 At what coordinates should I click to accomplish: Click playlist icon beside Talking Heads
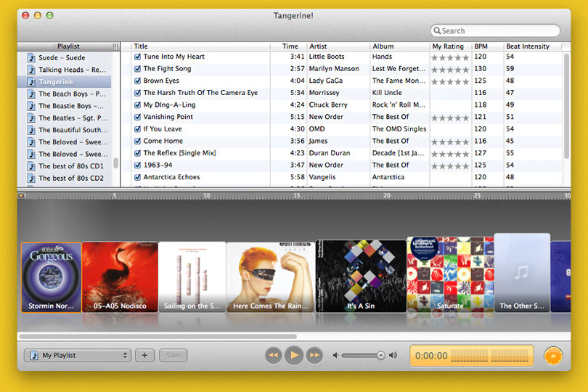point(32,70)
